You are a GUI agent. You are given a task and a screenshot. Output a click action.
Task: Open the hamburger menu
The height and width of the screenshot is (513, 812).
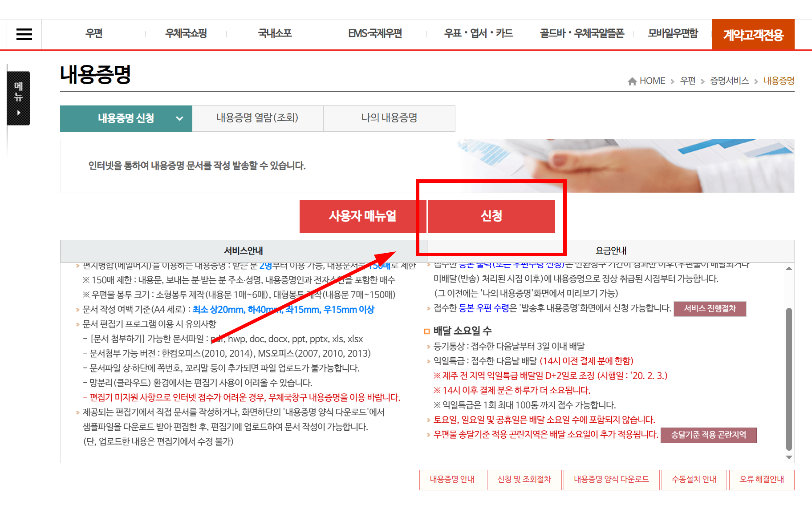pos(24,34)
